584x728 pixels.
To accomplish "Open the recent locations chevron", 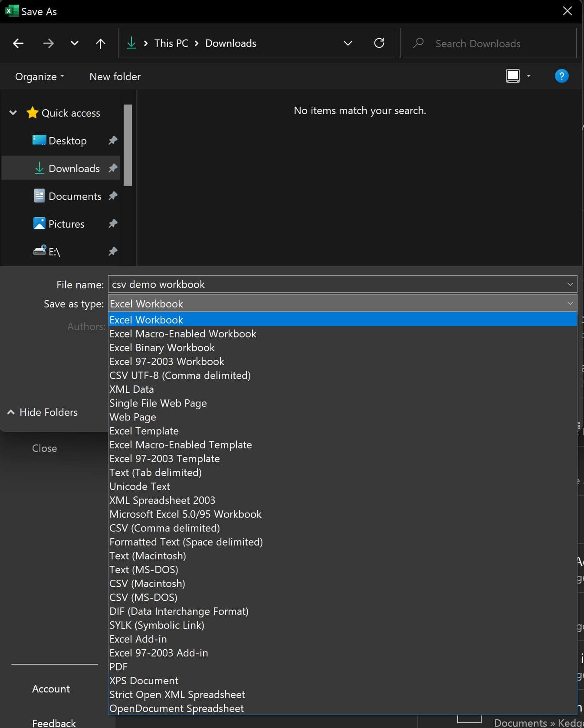I will 75,43.
